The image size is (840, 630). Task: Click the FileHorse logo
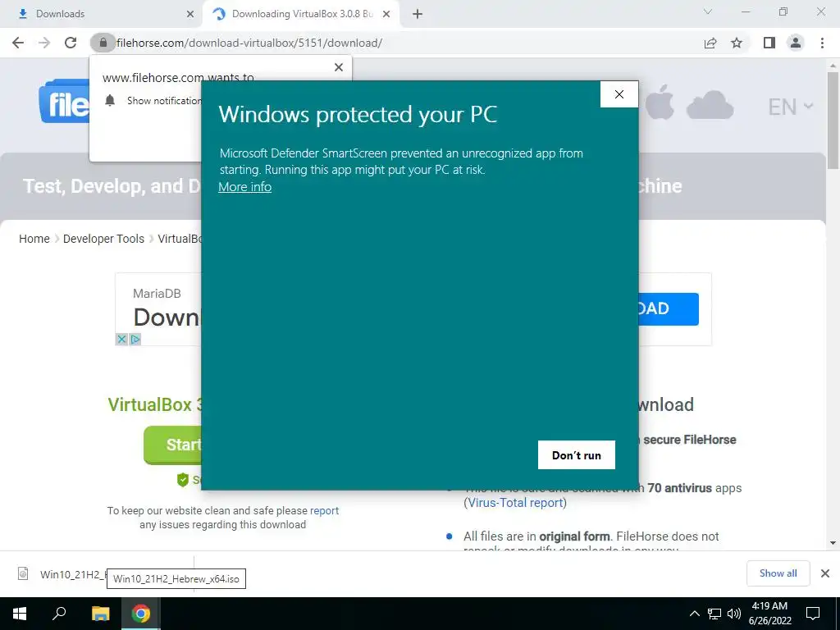pyautogui.click(x=65, y=101)
